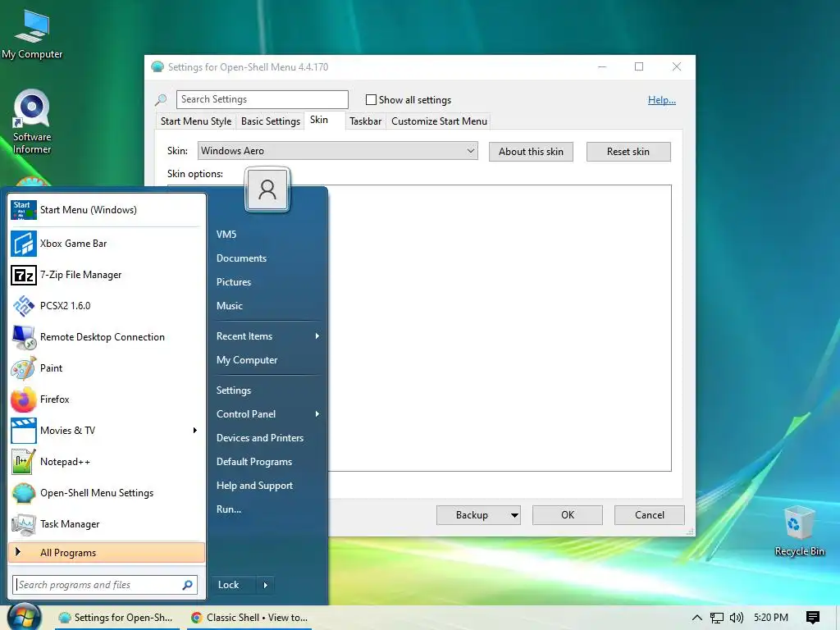Switch to Settings for Open-Shell taskbar button
Viewport: 840px width, 630px height.
pos(116,618)
